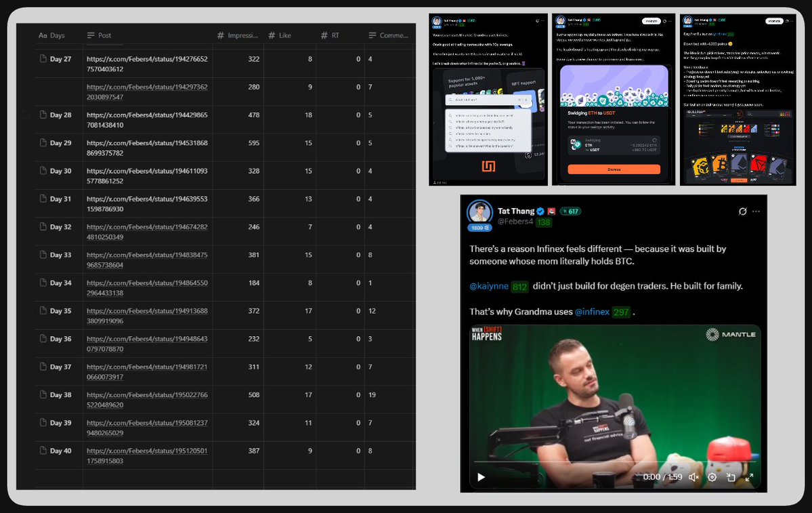The width and height of the screenshot is (812, 513).
Task: Click the Day 38 impressions cell showing 508
Action: click(238, 400)
